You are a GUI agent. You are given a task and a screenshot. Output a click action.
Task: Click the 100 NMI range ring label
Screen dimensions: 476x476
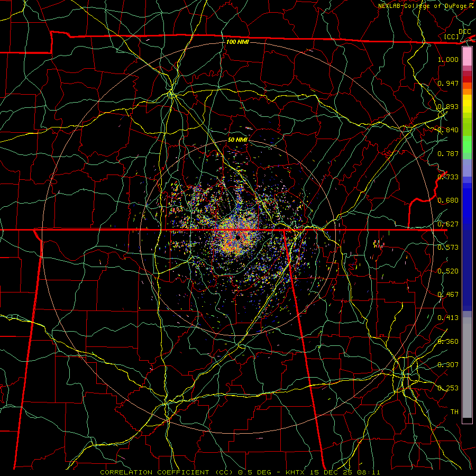tap(237, 42)
